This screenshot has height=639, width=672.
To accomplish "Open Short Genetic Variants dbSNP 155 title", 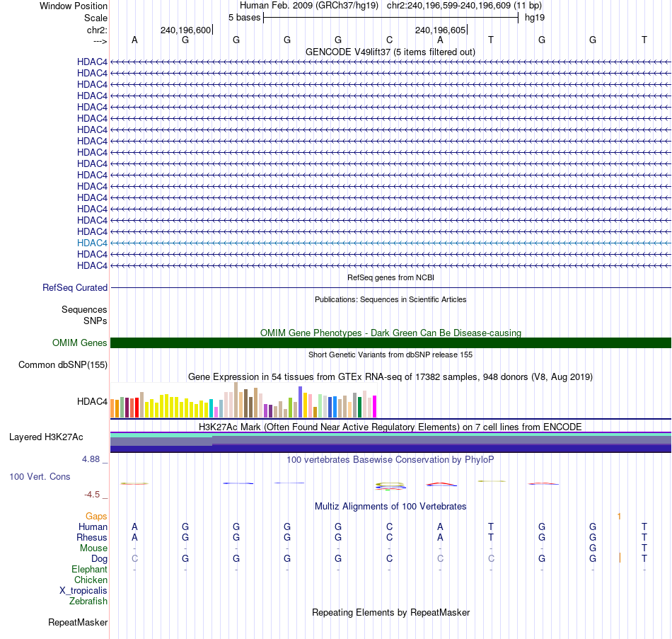I will [390, 355].
